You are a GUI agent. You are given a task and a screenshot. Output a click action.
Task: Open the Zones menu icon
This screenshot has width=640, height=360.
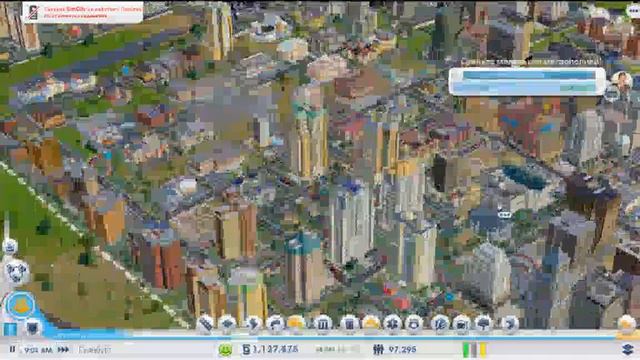click(228, 324)
